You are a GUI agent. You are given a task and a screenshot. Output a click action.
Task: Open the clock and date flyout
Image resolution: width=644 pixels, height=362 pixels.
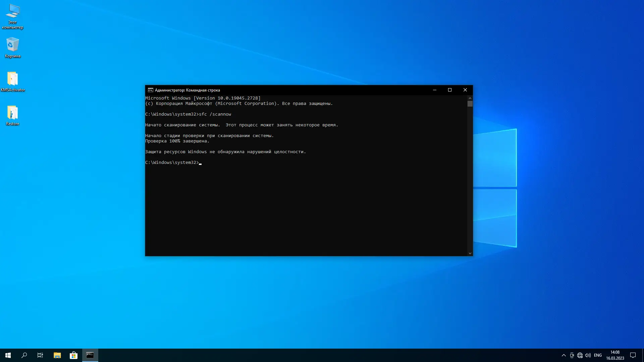pos(615,355)
